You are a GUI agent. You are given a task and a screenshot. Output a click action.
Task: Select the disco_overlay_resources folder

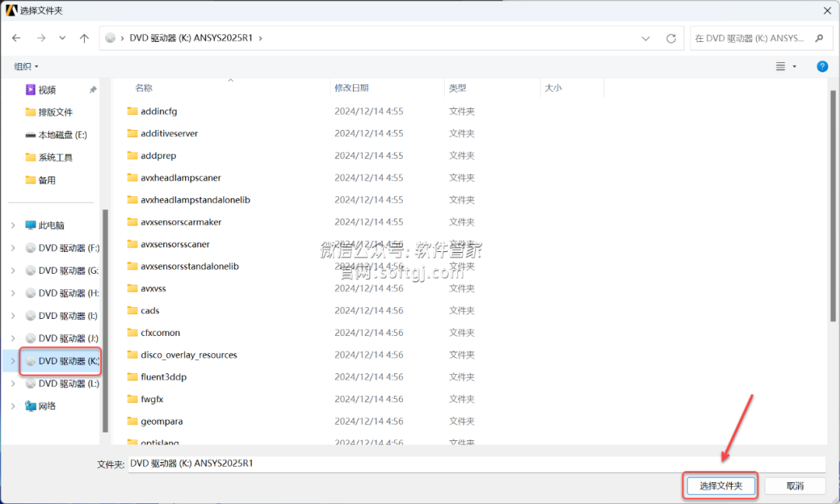tap(188, 355)
